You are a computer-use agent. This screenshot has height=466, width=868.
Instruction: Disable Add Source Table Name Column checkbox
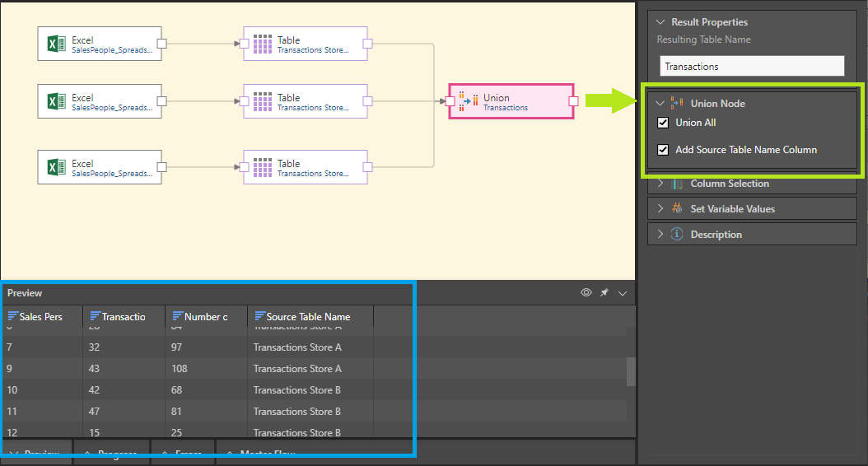point(663,150)
